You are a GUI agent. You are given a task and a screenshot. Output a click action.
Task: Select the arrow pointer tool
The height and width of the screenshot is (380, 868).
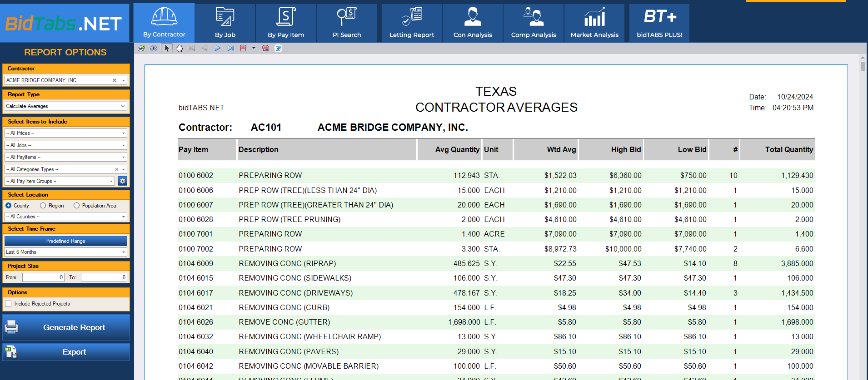(x=167, y=48)
